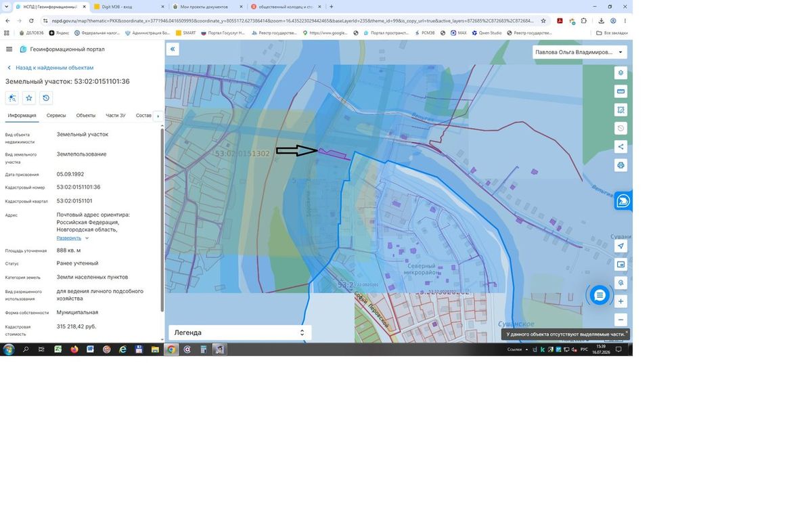Click the Развернуть address link
The width and height of the screenshot is (812, 505).
tap(69, 238)
